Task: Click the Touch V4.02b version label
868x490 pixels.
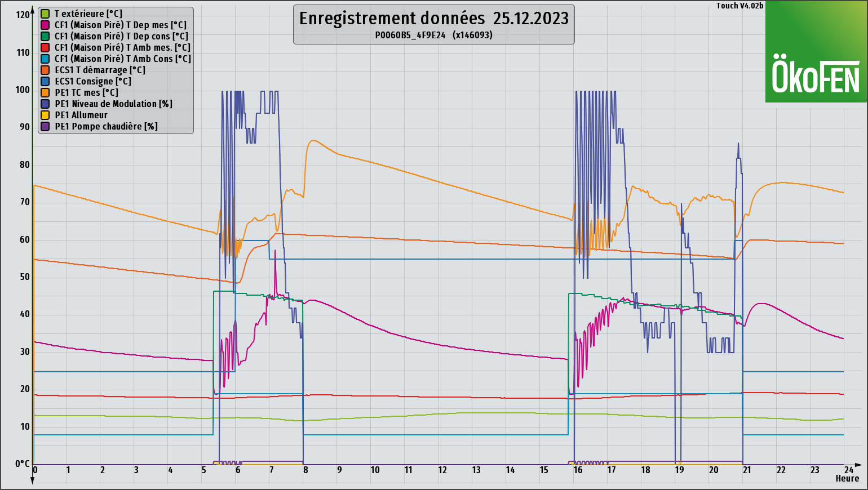Action: [x=740, y=6]
